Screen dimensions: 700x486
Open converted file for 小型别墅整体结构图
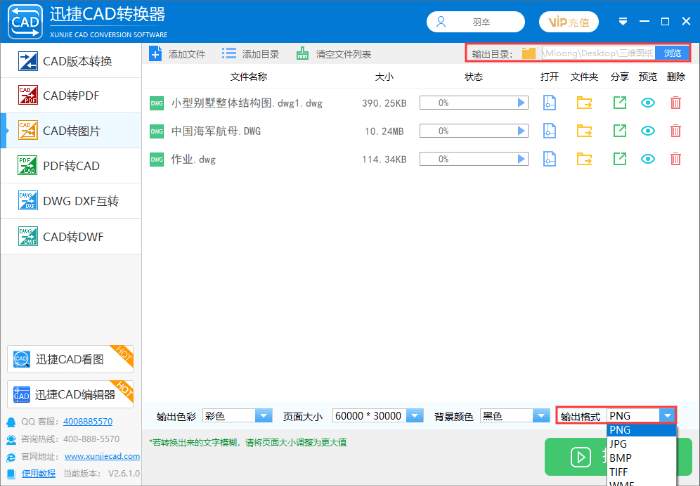(549, 103)
